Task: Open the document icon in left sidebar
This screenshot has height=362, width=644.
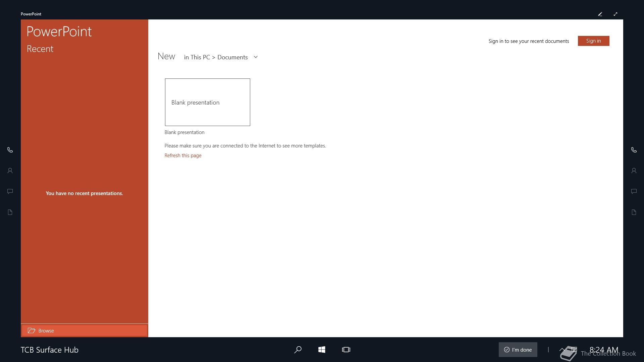Action: tap(10, 212)
